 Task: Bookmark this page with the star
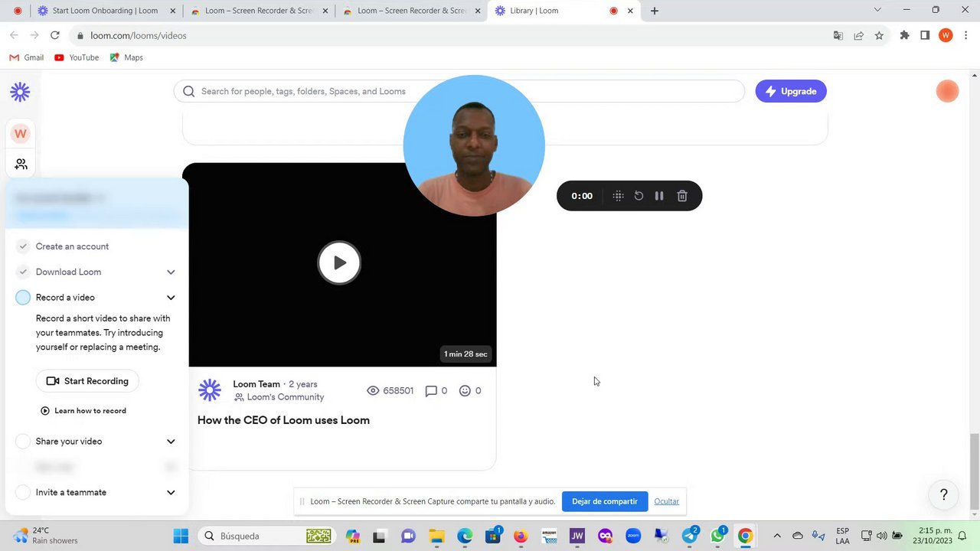coord(879,35)
